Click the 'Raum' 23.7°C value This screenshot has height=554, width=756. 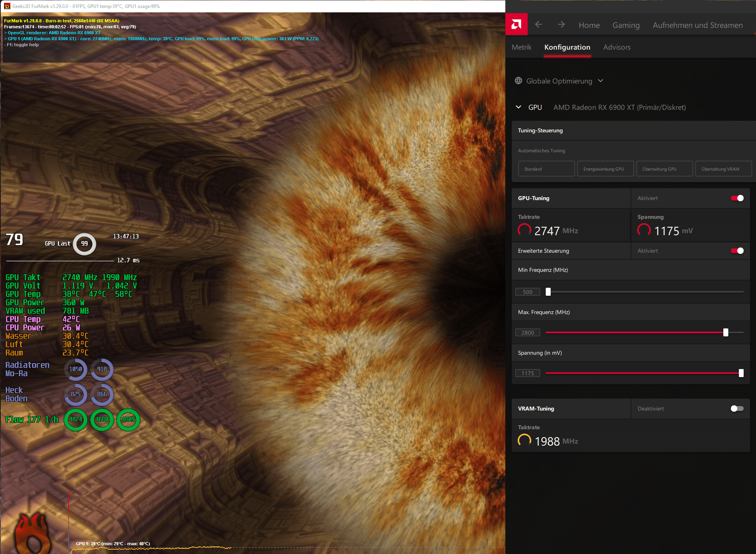click(x=76, y=353)
